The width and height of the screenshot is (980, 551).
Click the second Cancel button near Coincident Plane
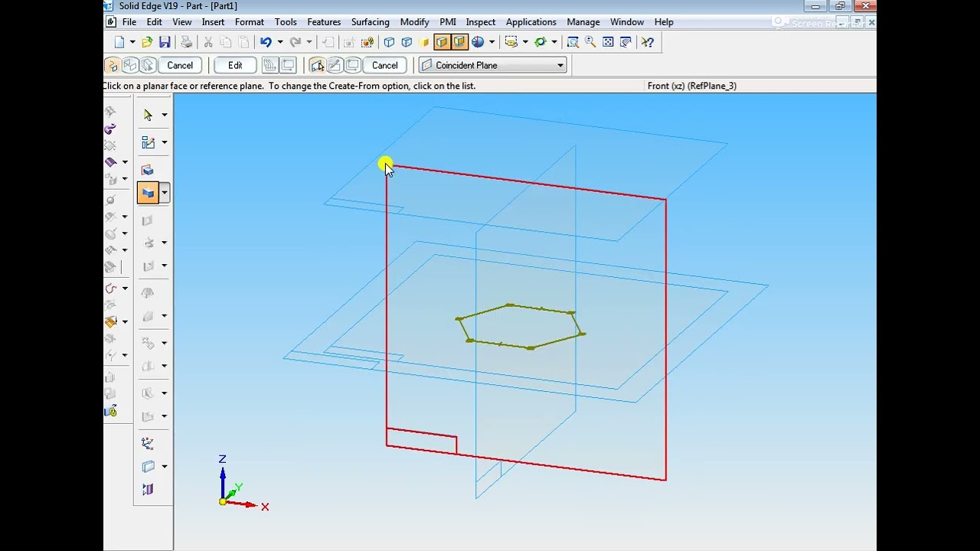[x=384, y=65]
